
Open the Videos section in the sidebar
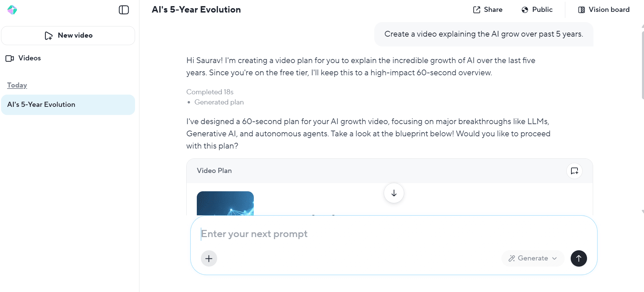click(29, 58)
